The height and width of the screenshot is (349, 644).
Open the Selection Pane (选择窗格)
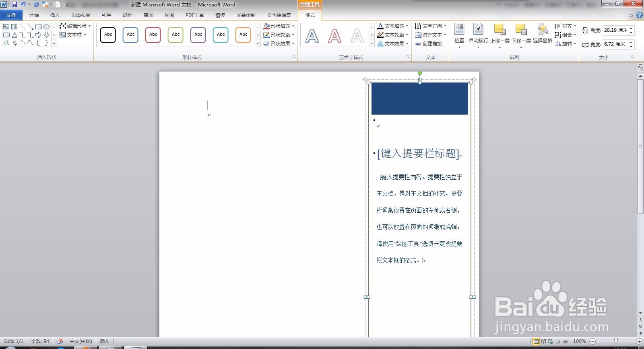coord(542,34)
